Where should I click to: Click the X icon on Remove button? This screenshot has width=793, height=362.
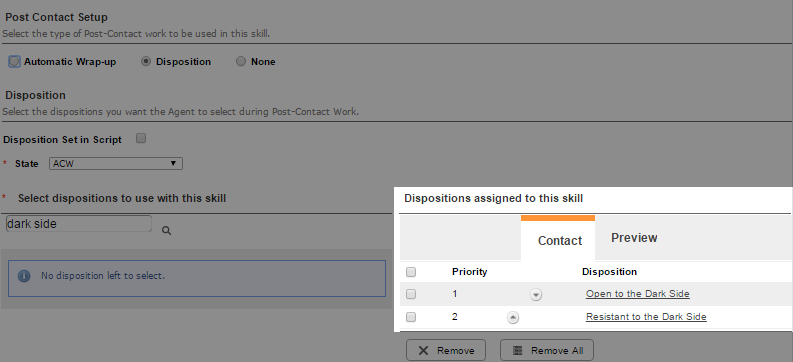[x=424, y=351]
